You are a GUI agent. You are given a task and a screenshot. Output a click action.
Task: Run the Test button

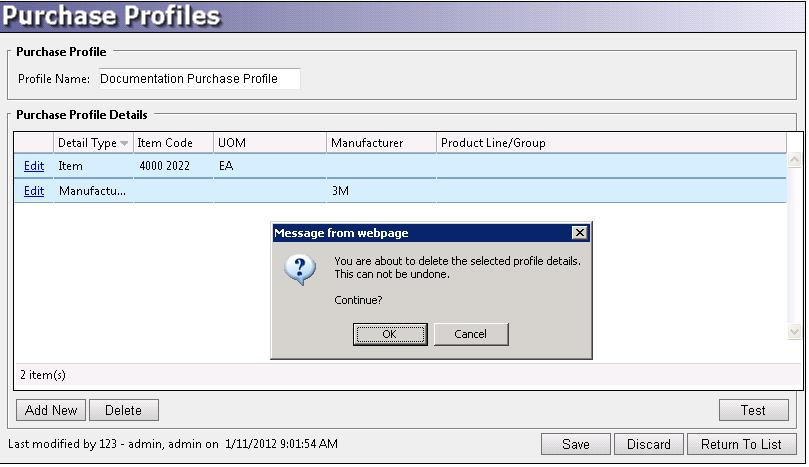pos(753,410)
